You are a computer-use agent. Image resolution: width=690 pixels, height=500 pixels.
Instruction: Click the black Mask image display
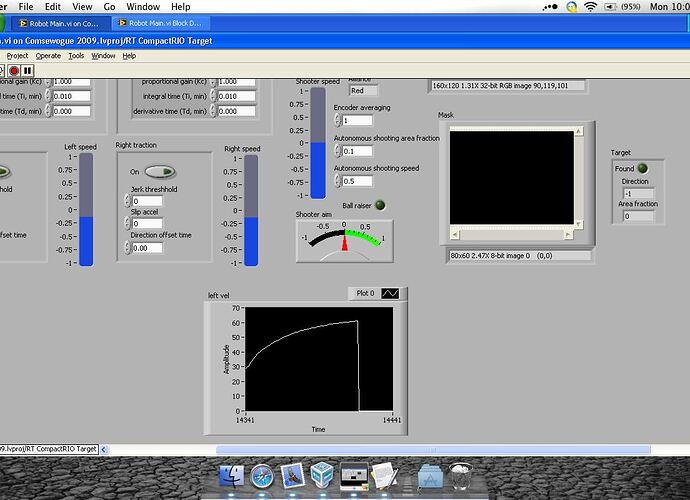pyautogui.click(x=512, y=178)
